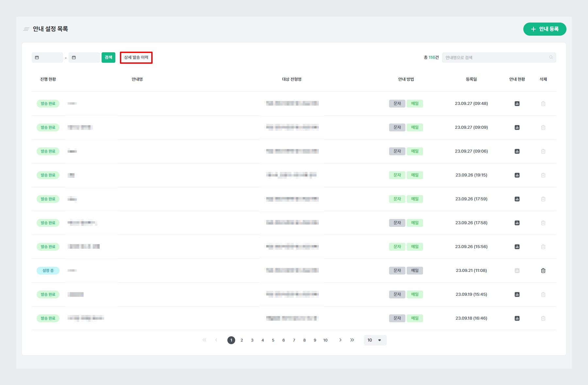
Task: Click the 총 116건 count text
Action: (x=431, y=58)
